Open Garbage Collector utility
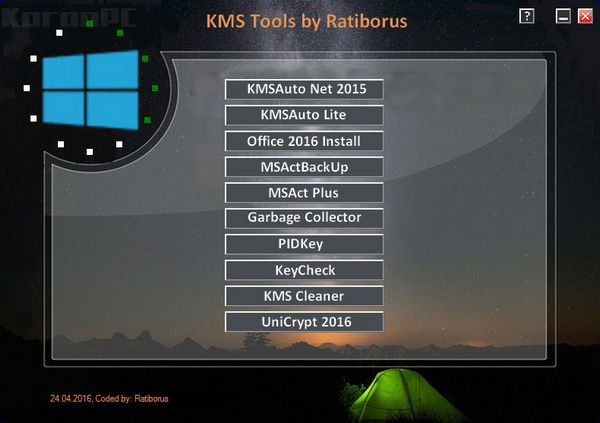600x423 pixels. point(304,219)
